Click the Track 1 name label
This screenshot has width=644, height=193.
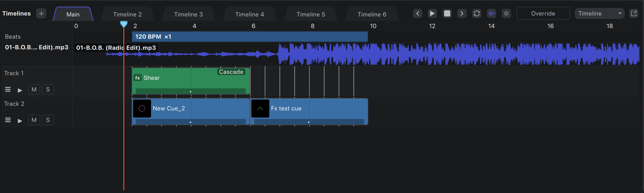[x=14, y=73]
